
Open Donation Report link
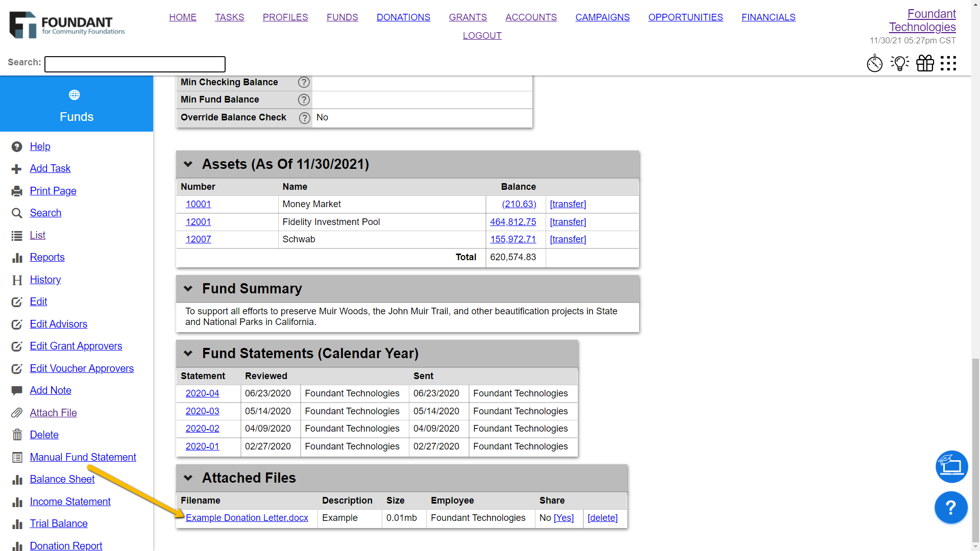tap(66, 545)
